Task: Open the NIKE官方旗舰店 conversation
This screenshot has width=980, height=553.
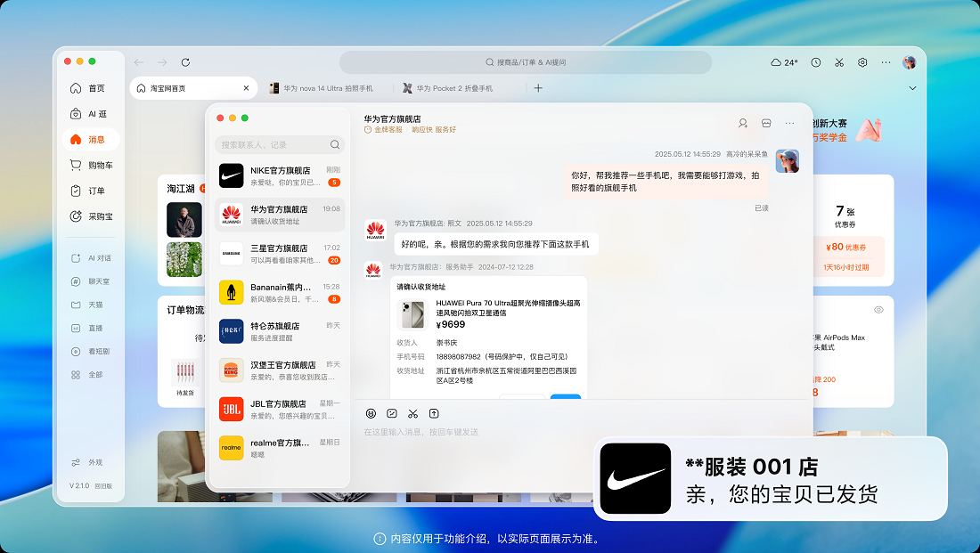Action: (280, 175)
